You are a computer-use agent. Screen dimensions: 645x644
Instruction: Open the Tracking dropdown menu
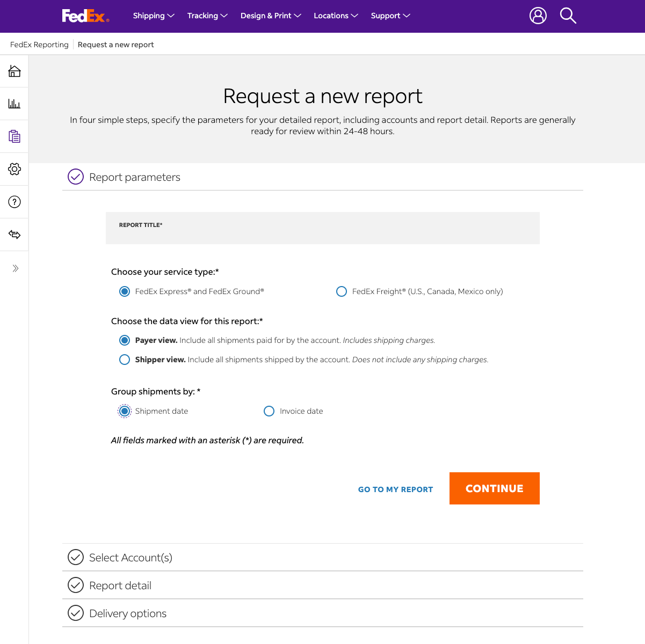coord(207,16)
